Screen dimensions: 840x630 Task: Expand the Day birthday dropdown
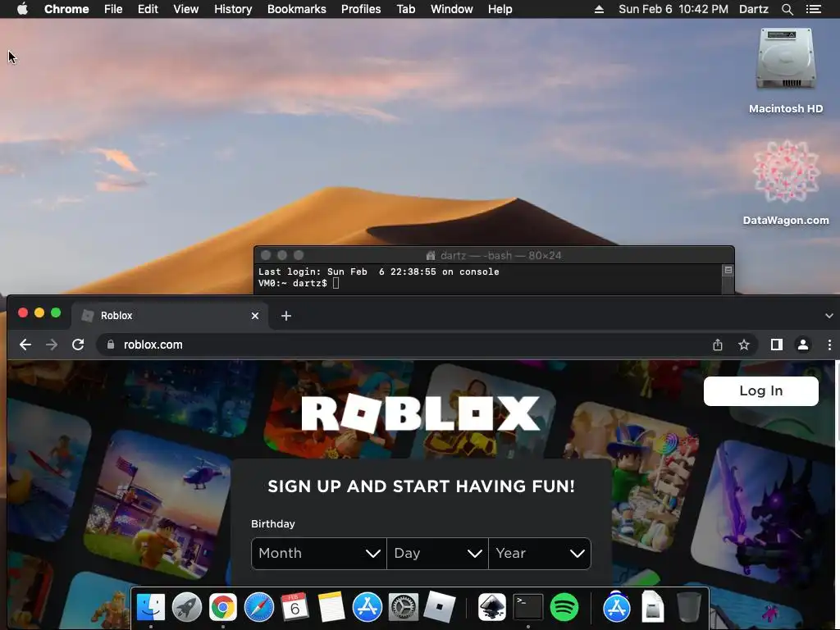pyautogui.click(x=437, y=554)
